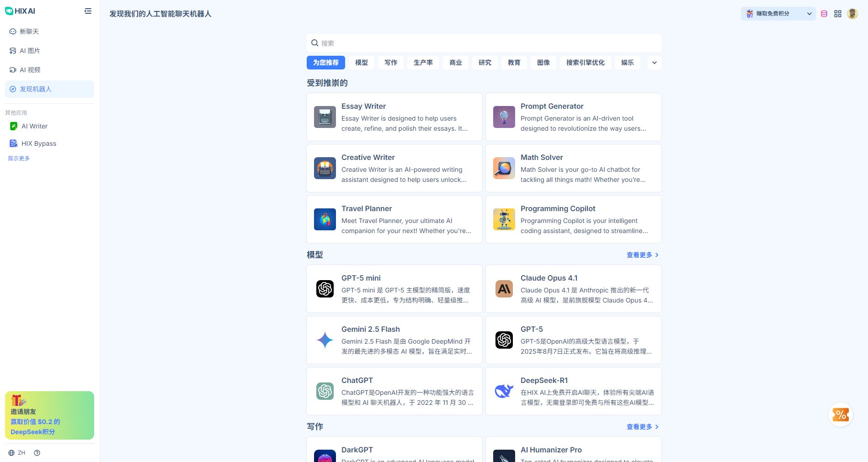
Task: Click the 搜索 search field
Action: [484, 43]
